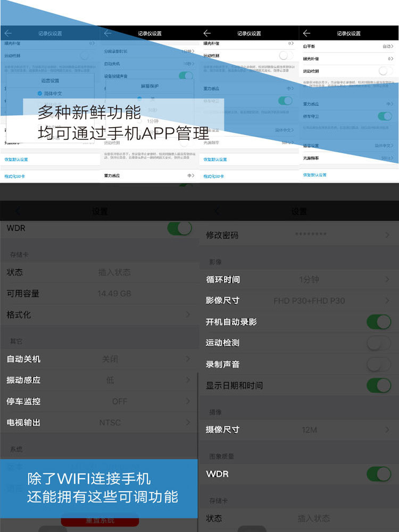Toggle 停车守卫 on the 白平衡 screen
Image resolution: width=399 pixels, height=532 pixels.
point(385,117)
